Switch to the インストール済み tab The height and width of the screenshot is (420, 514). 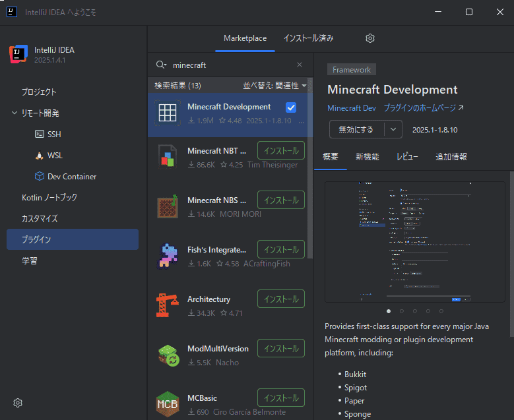tap(308, 38)
